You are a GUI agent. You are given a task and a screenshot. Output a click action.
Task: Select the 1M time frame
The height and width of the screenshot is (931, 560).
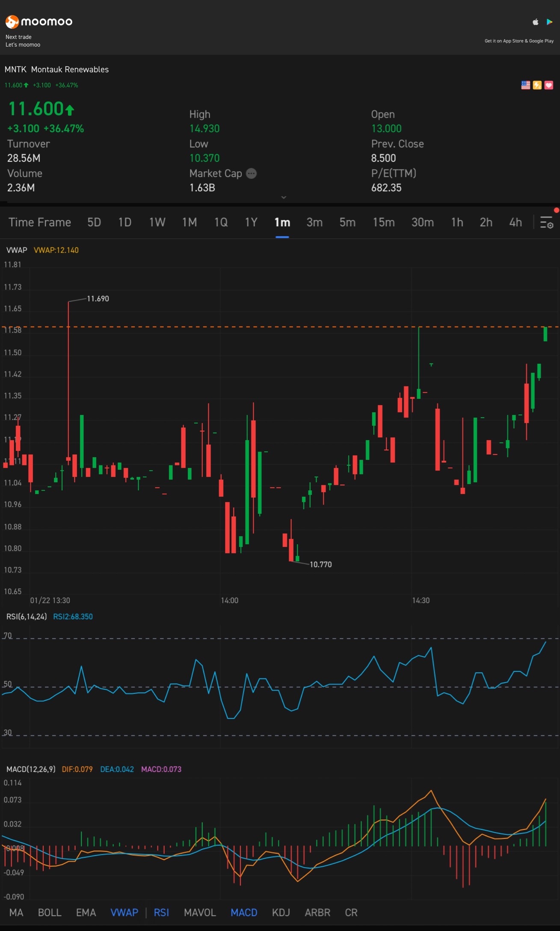coord(190,222)
